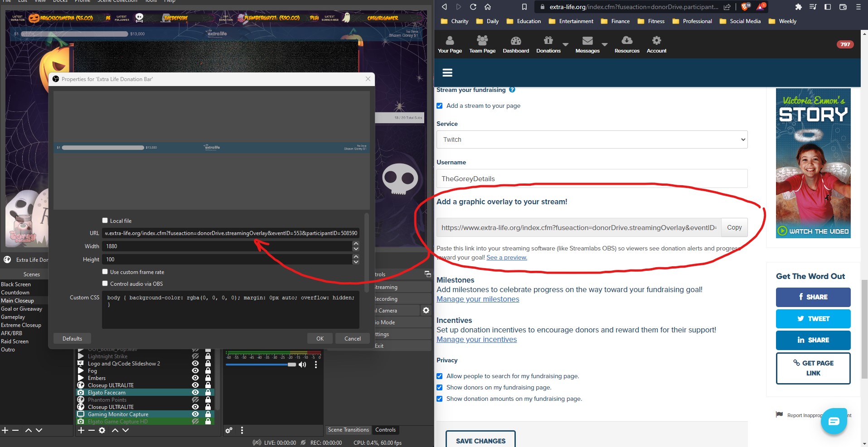This screenshot has height=447, width=868.
Task: Bookmark this page in the browser
Action: tap(524, 7)
